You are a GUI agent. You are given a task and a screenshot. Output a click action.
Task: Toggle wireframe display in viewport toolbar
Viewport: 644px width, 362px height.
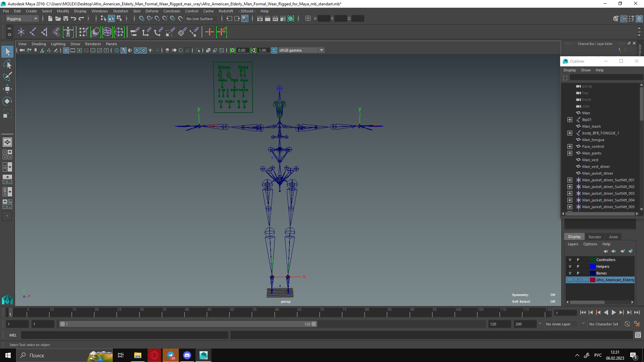pos(117,50)
